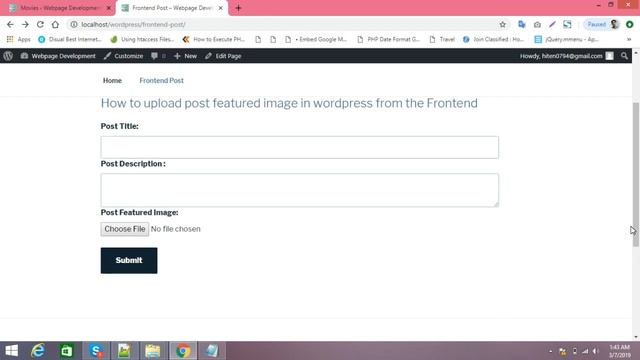Go forward using the browser forward arrow
Screen dimensions: 640x360
(25, 24)
